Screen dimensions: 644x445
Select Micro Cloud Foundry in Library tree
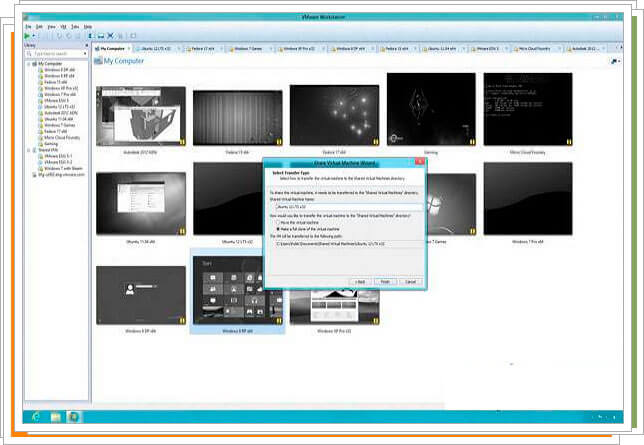[59, 137]
